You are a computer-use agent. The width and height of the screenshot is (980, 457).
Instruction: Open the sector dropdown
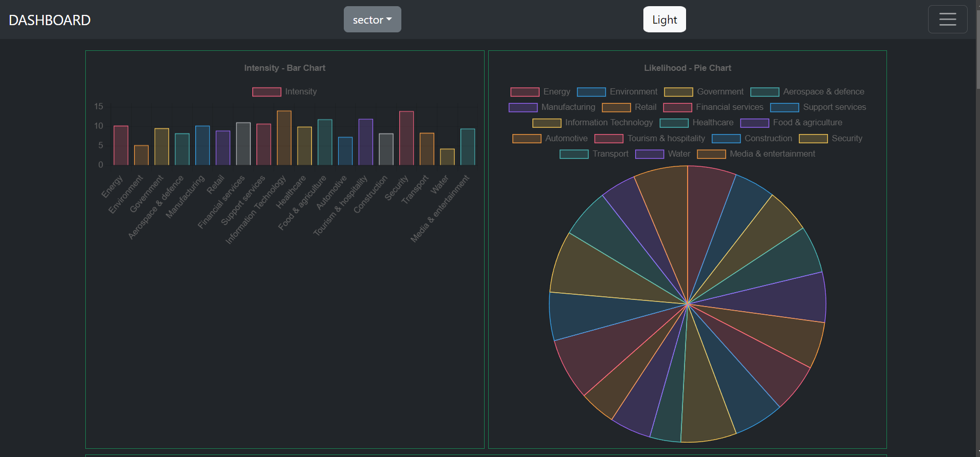(373, 20)
